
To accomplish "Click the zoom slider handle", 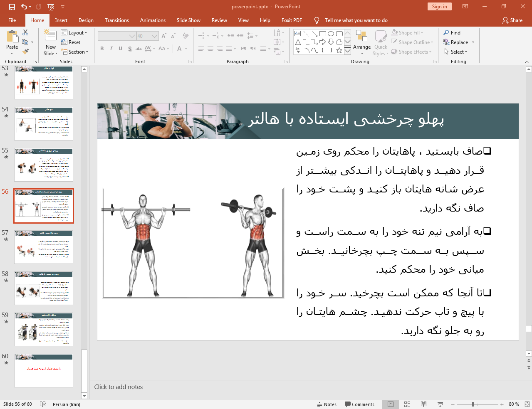I will 473,404.
